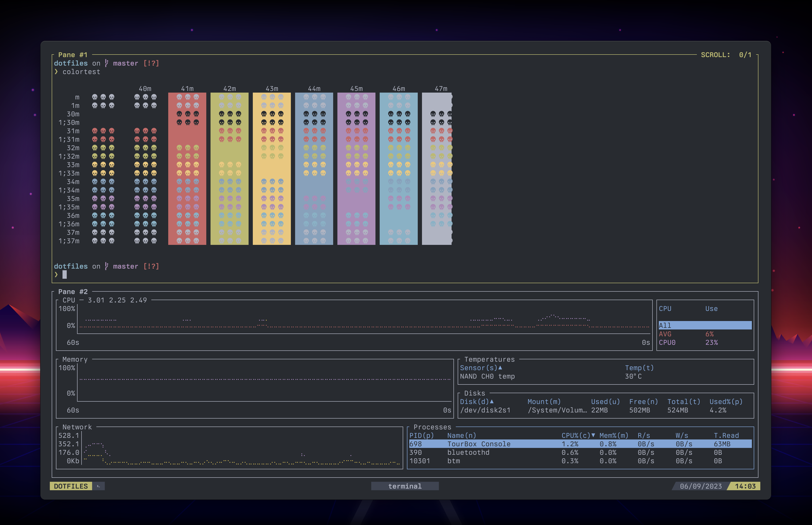
Task: Click the 40m column header
Action: tap(145, 88)
